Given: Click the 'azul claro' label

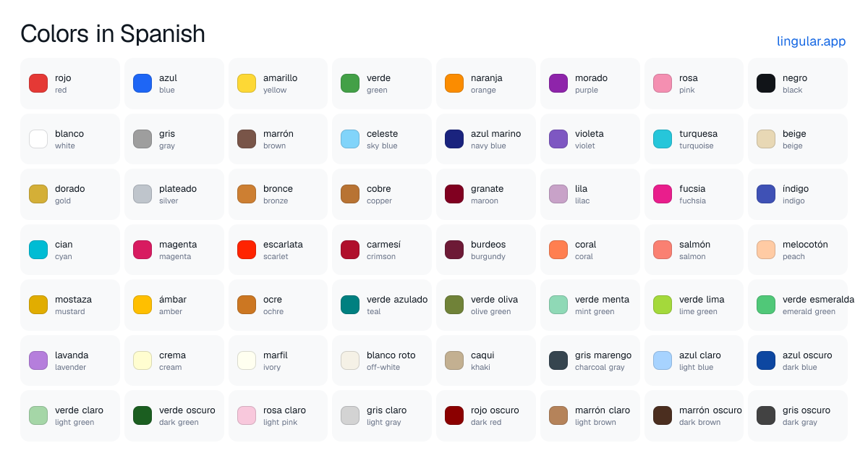Looking at the screenshot, I should (700, 355).
